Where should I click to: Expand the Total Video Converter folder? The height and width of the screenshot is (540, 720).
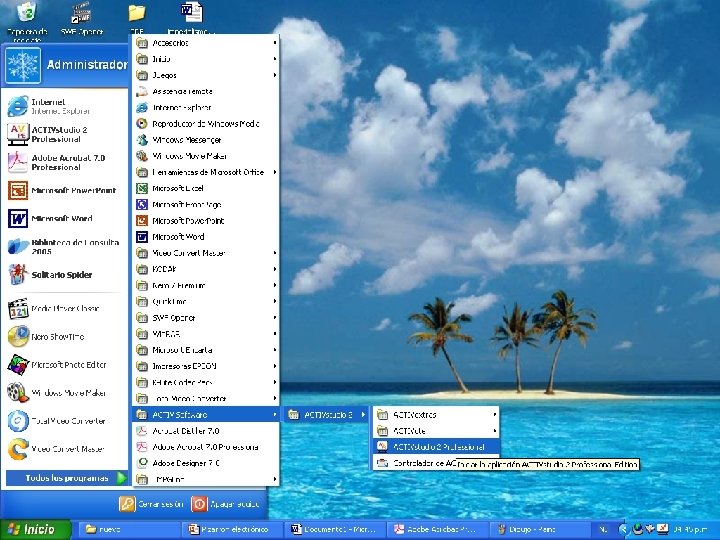pos(206,398)
